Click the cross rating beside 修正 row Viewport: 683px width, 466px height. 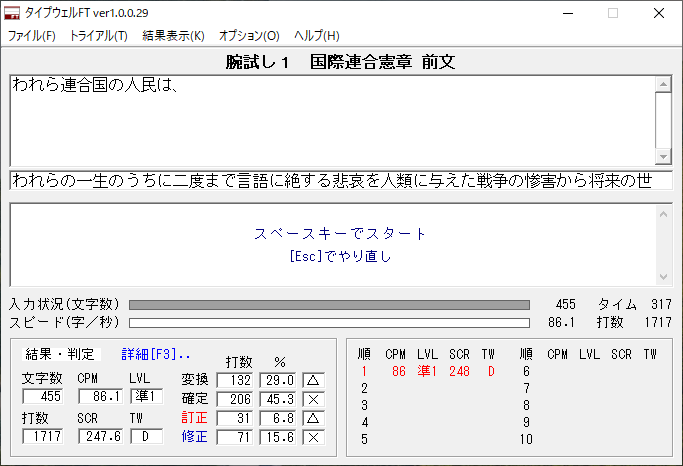point(313,437)
